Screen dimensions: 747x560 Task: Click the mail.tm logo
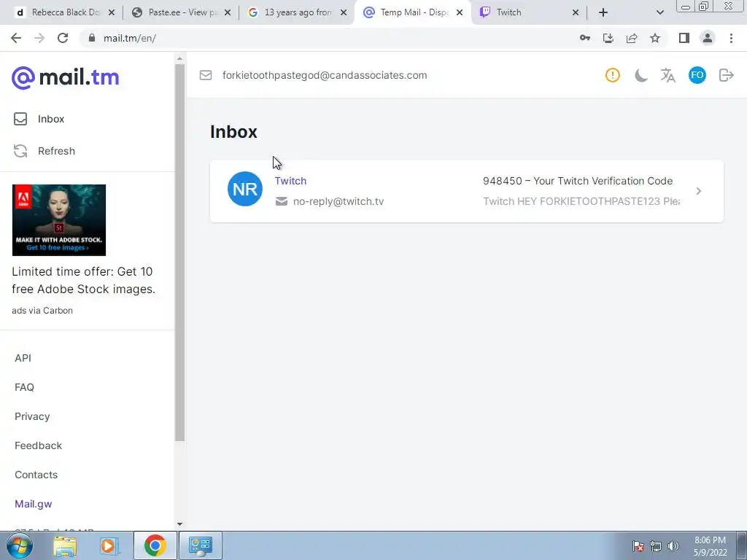pos(65,77)
